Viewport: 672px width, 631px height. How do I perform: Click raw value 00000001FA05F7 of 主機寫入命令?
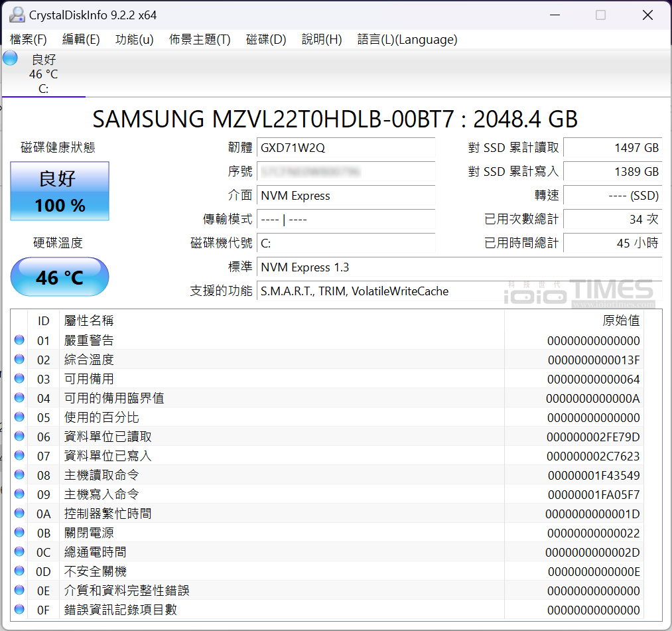click(x=594, y=495)
